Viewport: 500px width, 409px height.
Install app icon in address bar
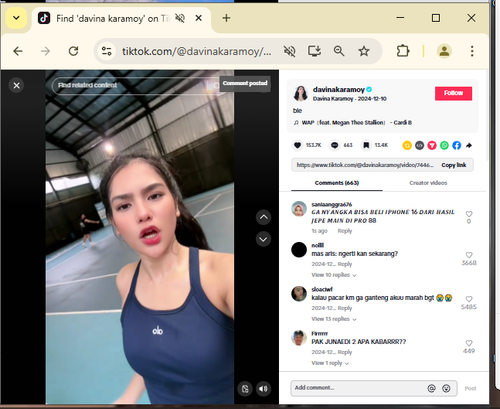click(314, 51)
